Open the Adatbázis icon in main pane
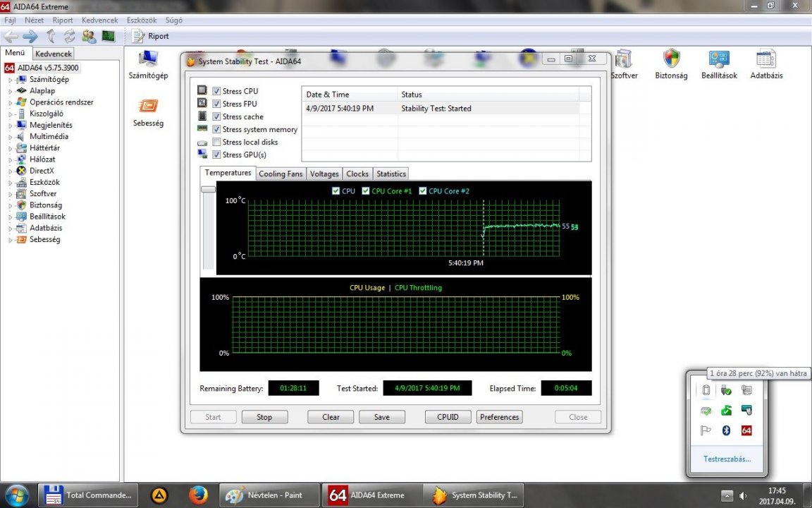812x508 pixels. click(766, 65)
